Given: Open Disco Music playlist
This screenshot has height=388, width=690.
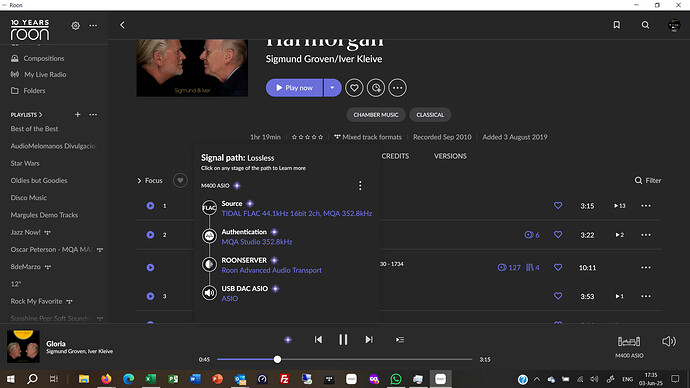Looking at the screenshot, I should (29, 198).
